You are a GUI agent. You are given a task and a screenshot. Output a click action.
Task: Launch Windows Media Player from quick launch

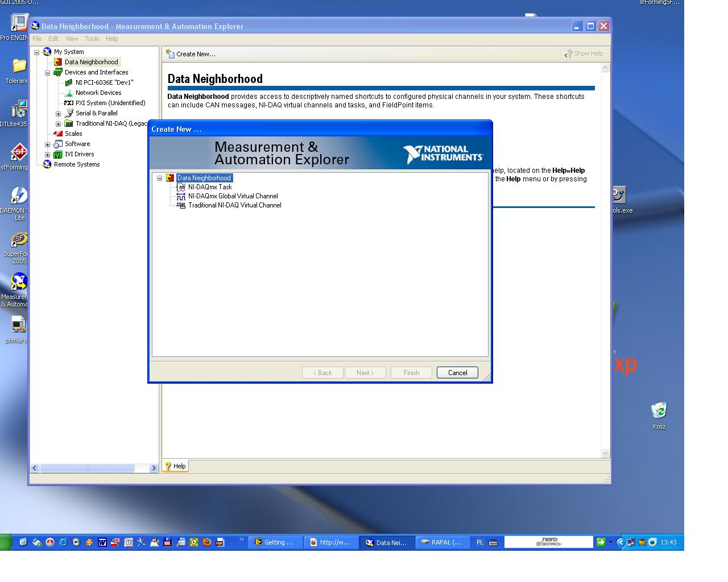pos(76,542)
